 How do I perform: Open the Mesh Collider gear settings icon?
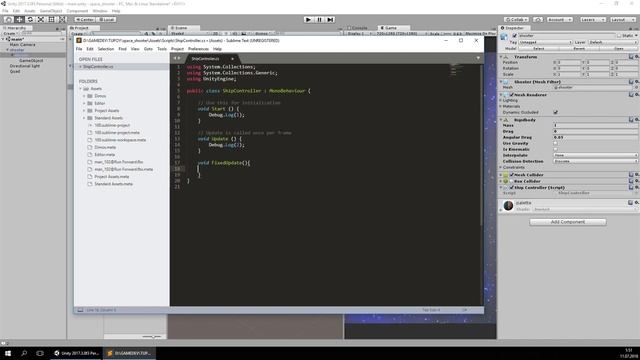(x=637, y=175)
